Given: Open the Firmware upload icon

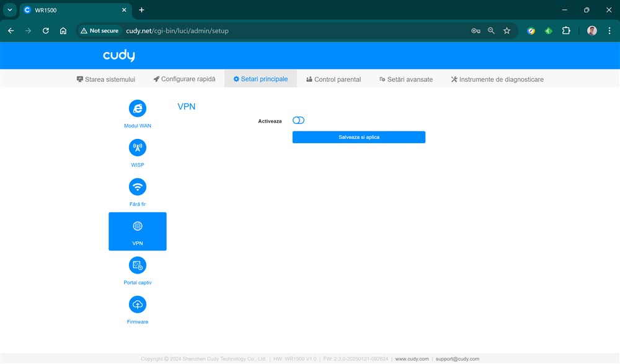Looking at the screenshot, I should click(138, 304).
